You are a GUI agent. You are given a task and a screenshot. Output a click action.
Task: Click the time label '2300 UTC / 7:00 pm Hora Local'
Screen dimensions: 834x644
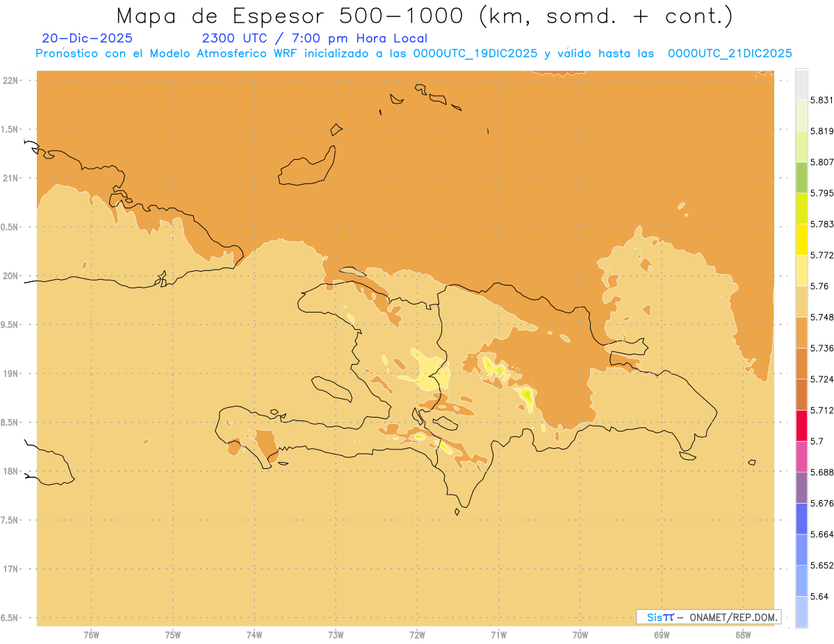pos(314,38)
